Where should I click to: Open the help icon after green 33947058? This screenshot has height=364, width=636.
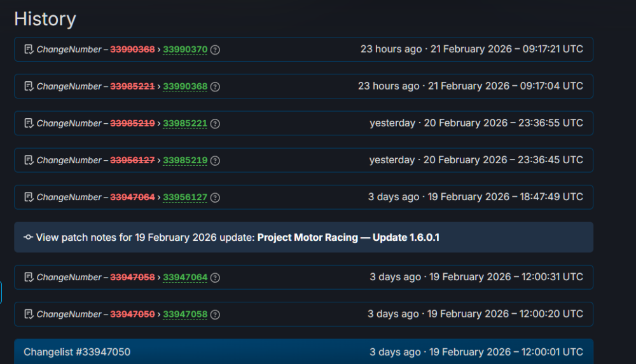(215, 314)
